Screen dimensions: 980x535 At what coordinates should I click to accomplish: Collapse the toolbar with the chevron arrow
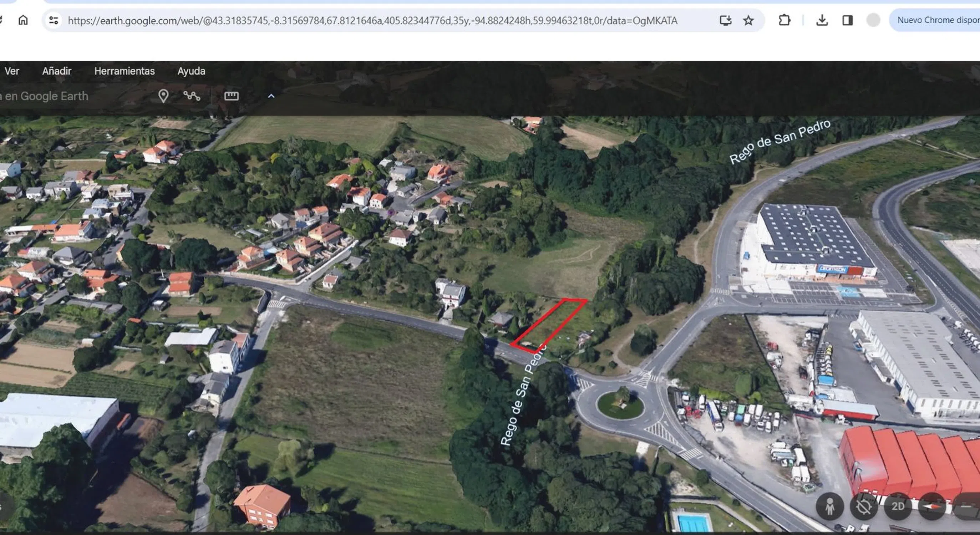[271, 96]
